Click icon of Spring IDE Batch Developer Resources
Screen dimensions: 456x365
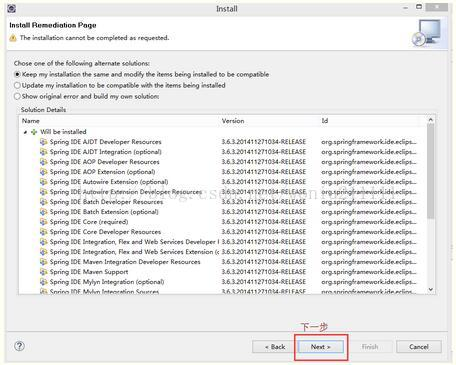click(43, 202)
